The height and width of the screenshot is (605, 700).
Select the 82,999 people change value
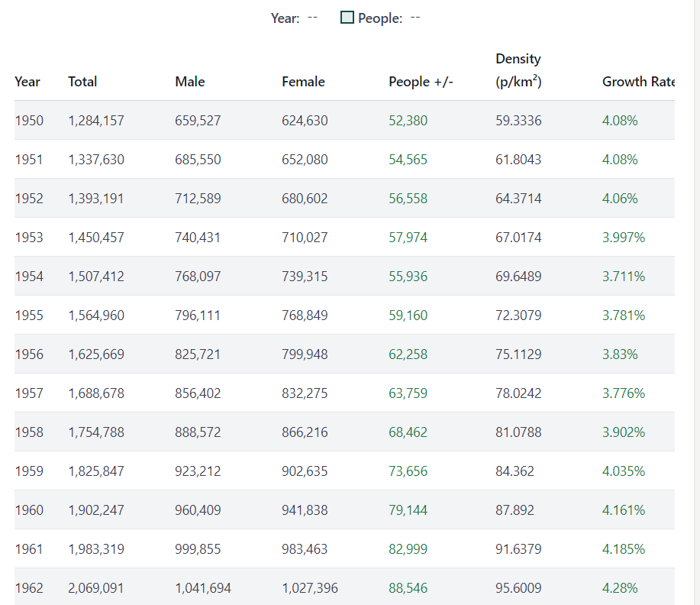(408, 549)
